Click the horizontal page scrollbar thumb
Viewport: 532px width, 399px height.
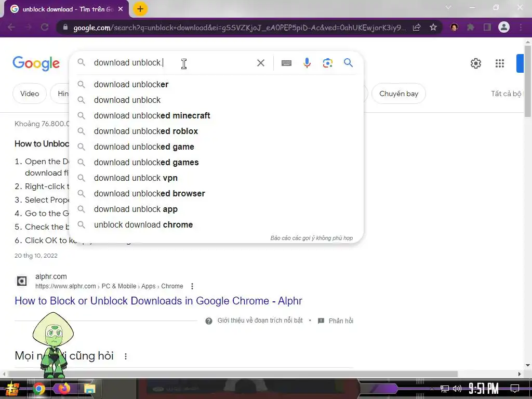(233, 374)
